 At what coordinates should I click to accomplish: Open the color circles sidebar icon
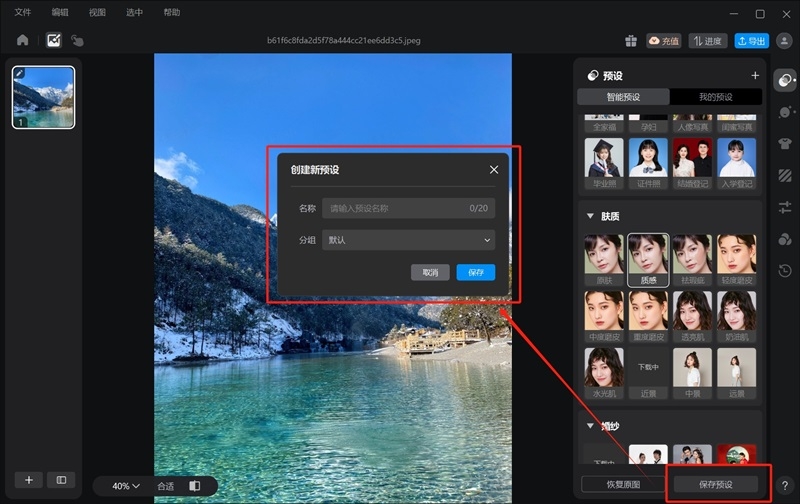pos(785,239)
